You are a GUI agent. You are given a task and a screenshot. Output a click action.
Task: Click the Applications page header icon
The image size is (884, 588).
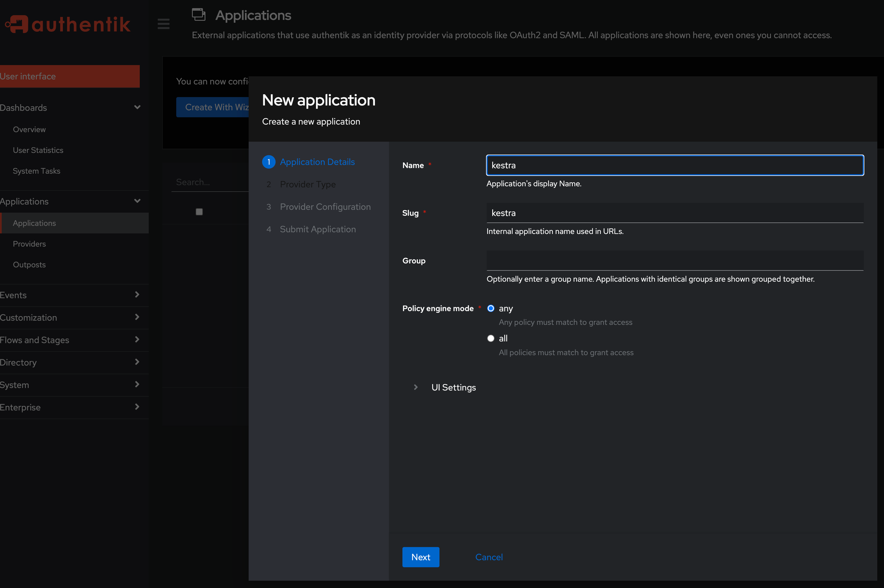point(199,15)
